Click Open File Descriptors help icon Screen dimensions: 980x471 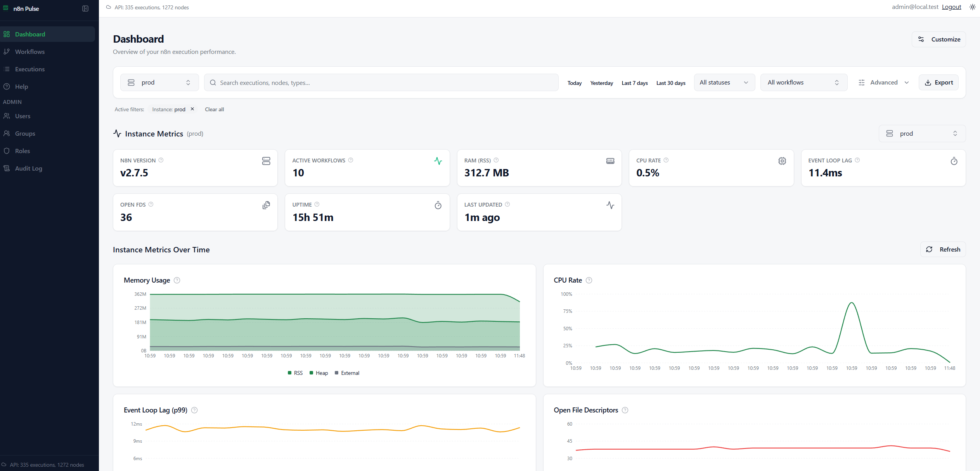[625, 410]
